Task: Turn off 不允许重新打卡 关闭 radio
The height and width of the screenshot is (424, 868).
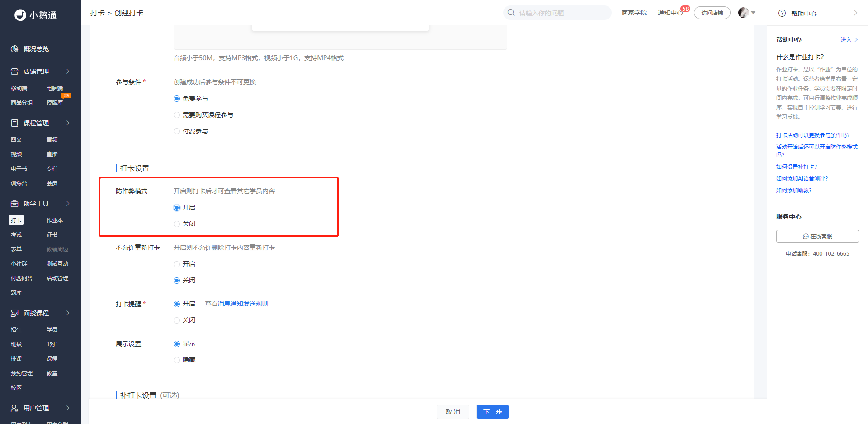Action: tap(177, 281)
